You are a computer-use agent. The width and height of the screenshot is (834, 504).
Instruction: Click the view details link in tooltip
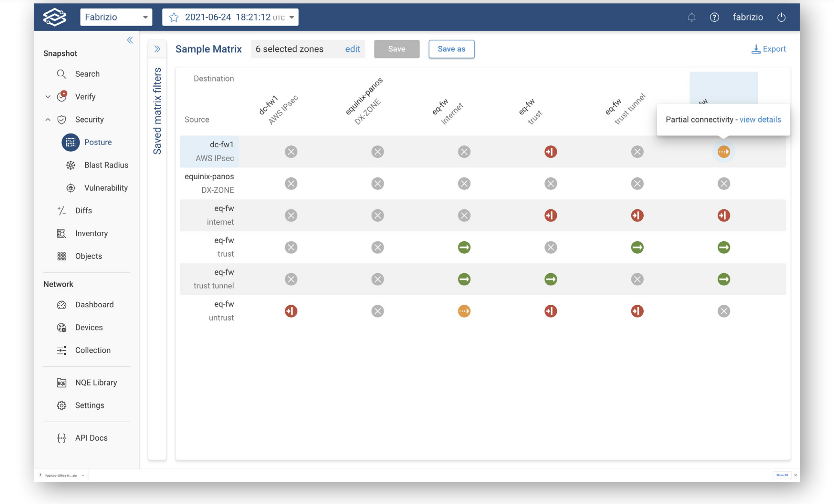[x=760, y=120]
